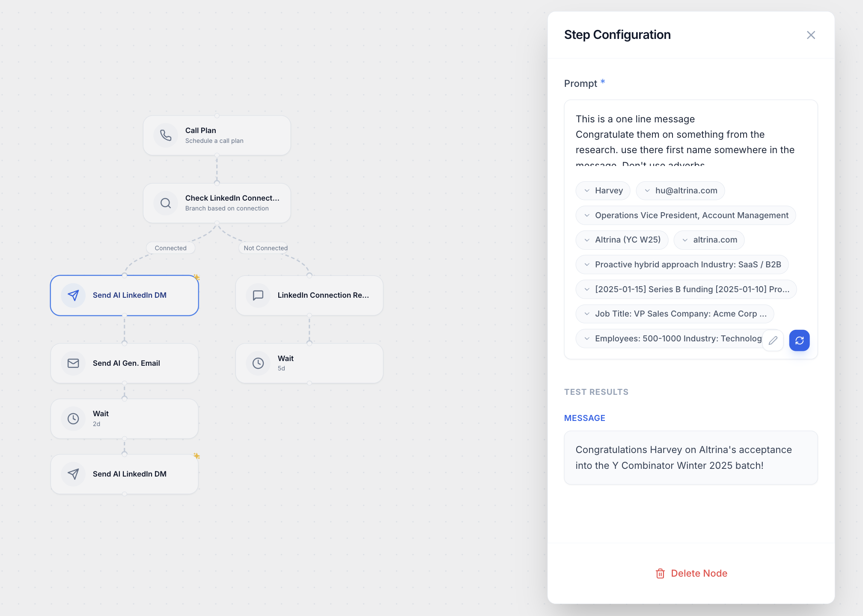863x616 pixels.
Task: Click the clock icon on 5d Wait node
Action: (258, 363)
